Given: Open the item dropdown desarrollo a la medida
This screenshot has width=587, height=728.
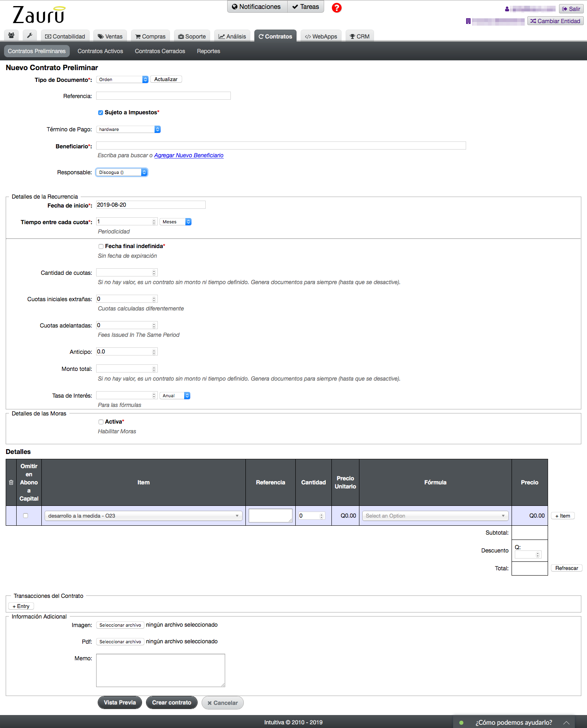Looking at the screenshot, I should (x=144, y=516).
